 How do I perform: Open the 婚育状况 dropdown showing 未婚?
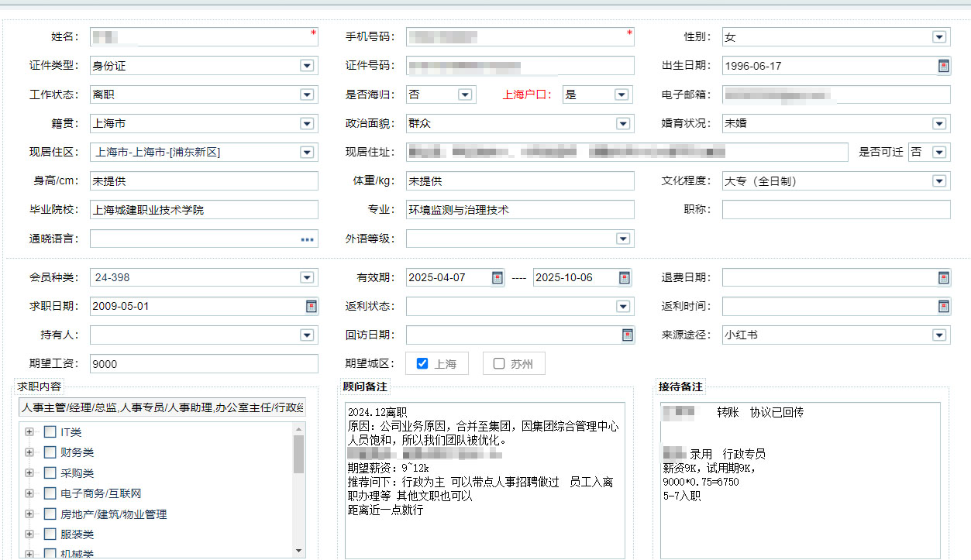[940, 123]
